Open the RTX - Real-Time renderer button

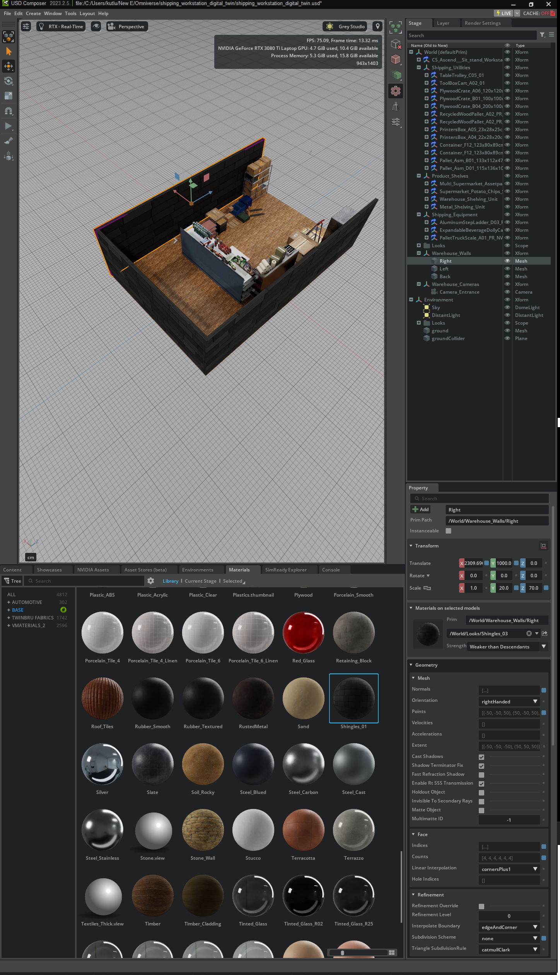61,26
